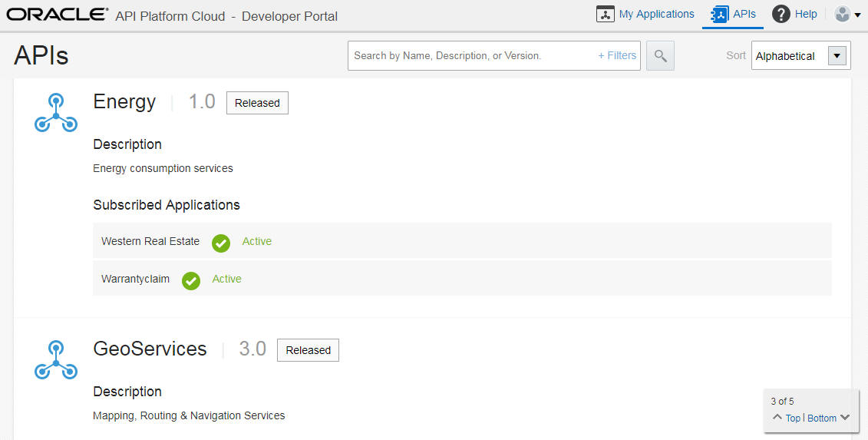The height and width of the screenshot is (440, 868).
Task: Click the GeoServices API icon
Action: (x=56, y=360)
